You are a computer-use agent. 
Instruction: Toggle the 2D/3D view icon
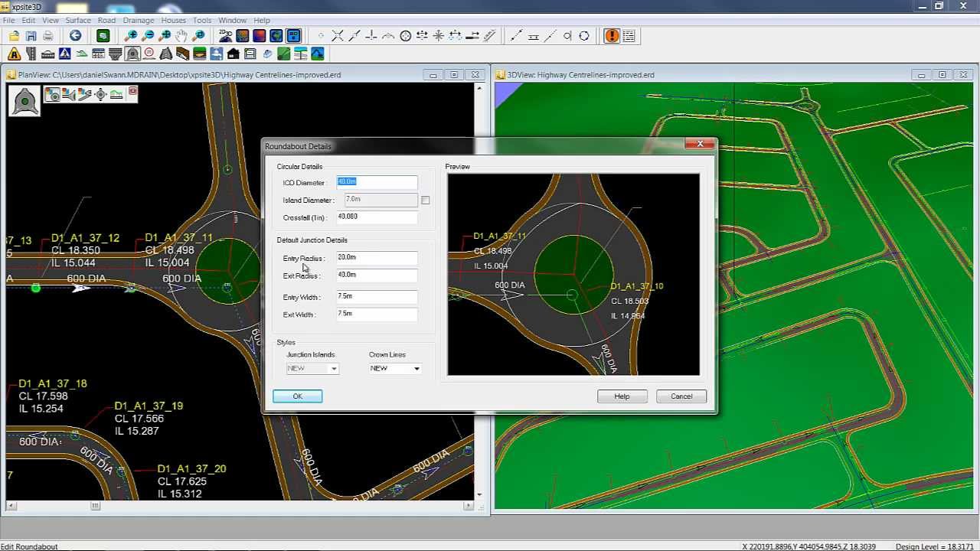[x=225, y=36]
